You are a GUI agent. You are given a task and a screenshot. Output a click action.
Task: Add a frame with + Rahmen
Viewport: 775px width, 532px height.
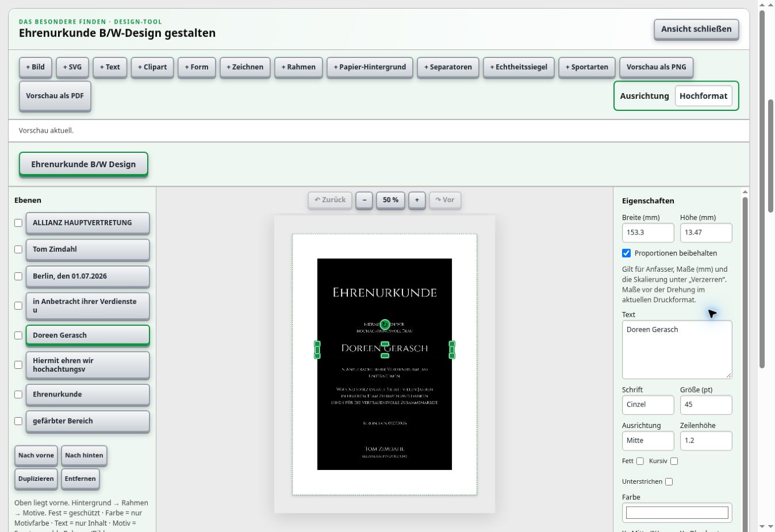(x=298, y=67)
